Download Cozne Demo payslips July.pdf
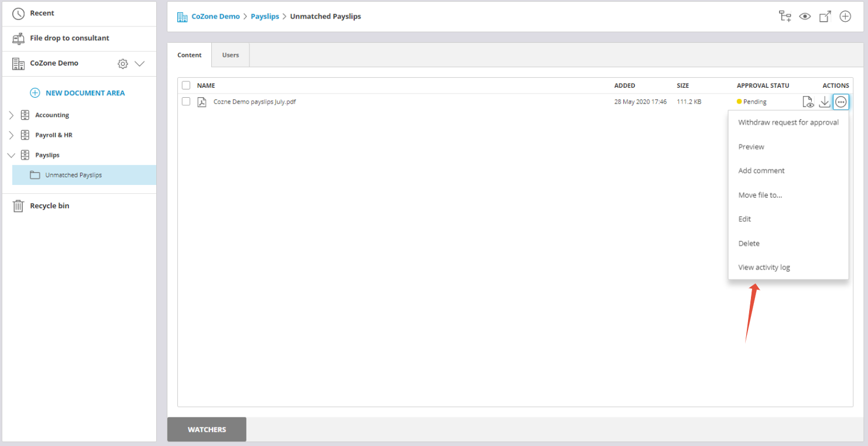This screenshot has width=868, height=446. pos(825,101)
